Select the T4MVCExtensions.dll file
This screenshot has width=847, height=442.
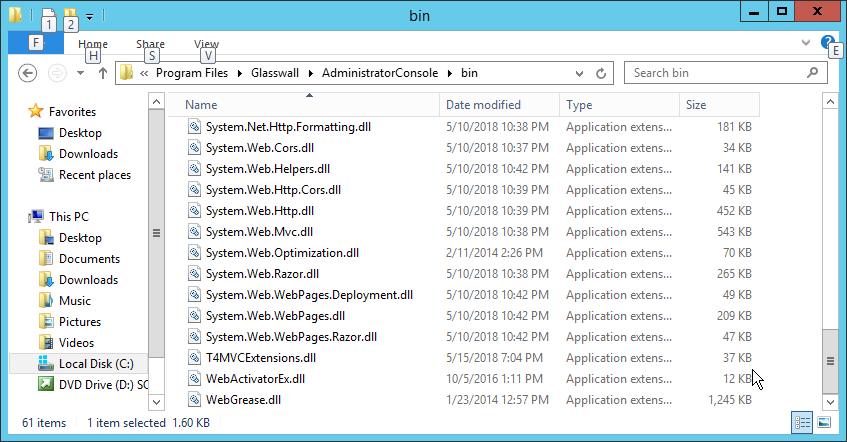click(260, 358)
